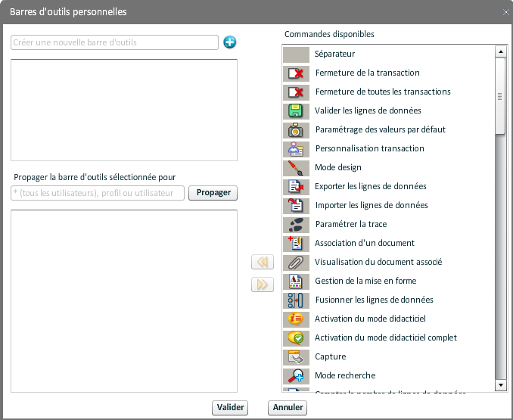Click the Paramétrer la trace footprints icon

pyautogui.click(x=297, y=225)
